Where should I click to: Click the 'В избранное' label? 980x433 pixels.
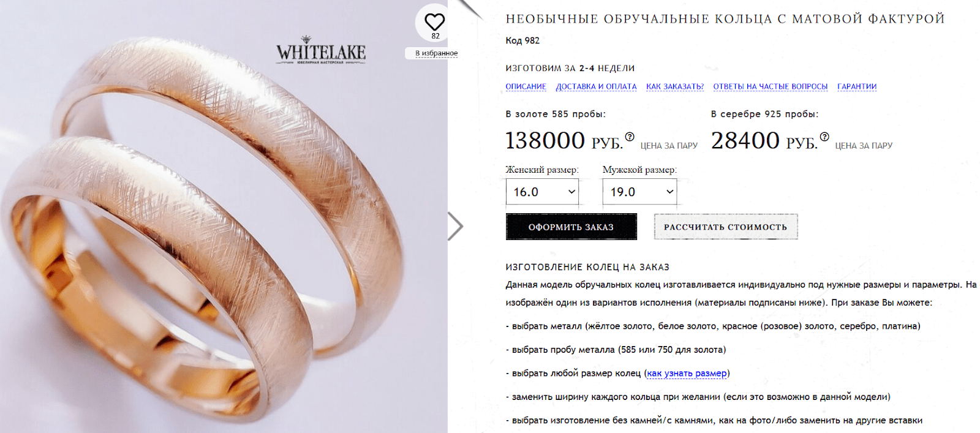point(436,53)
